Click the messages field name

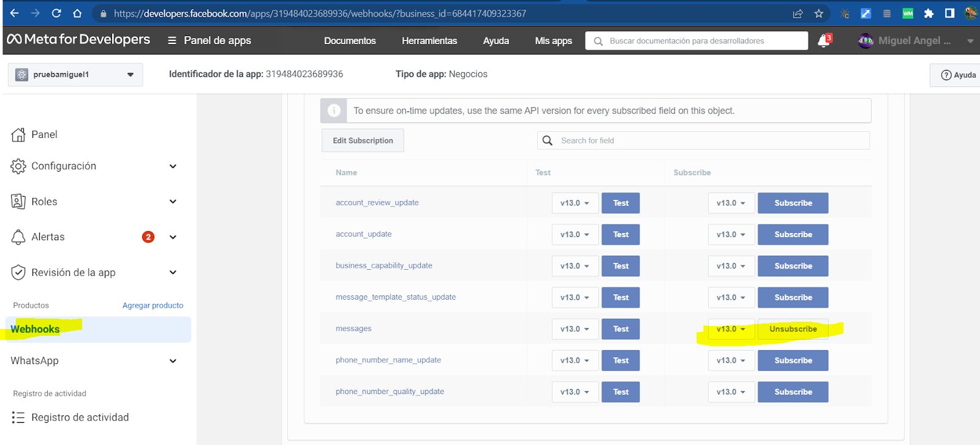[353, 329]
